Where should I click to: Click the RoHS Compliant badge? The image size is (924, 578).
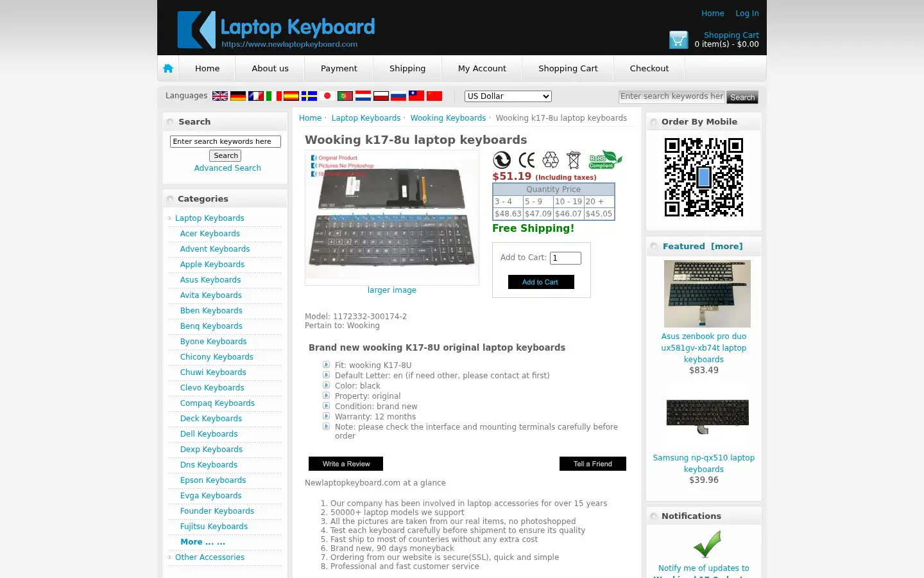pyautogui.click(x=606, y=159)
